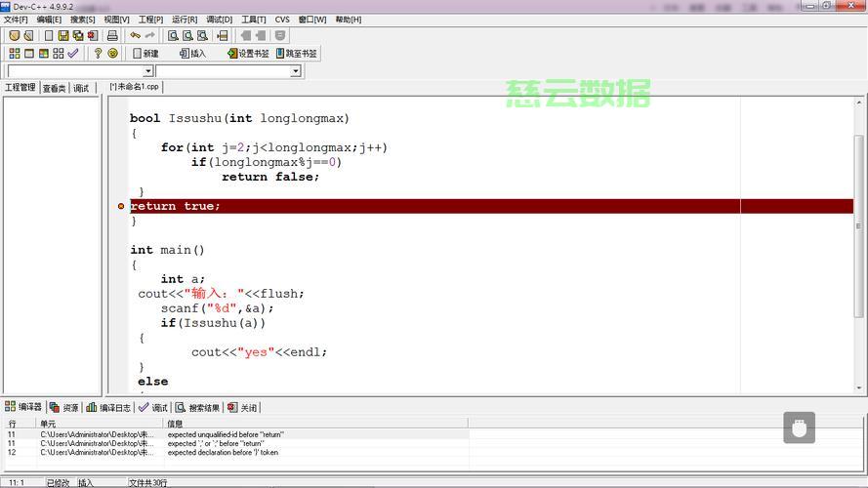
Task: Switch to the 查看类 sidebar tab
Action: tap(54, 88)
